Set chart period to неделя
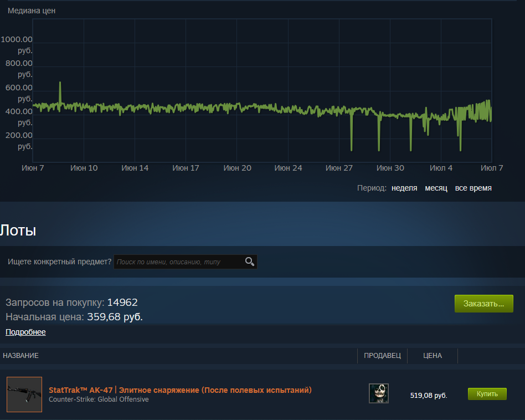 pos(404,188)
